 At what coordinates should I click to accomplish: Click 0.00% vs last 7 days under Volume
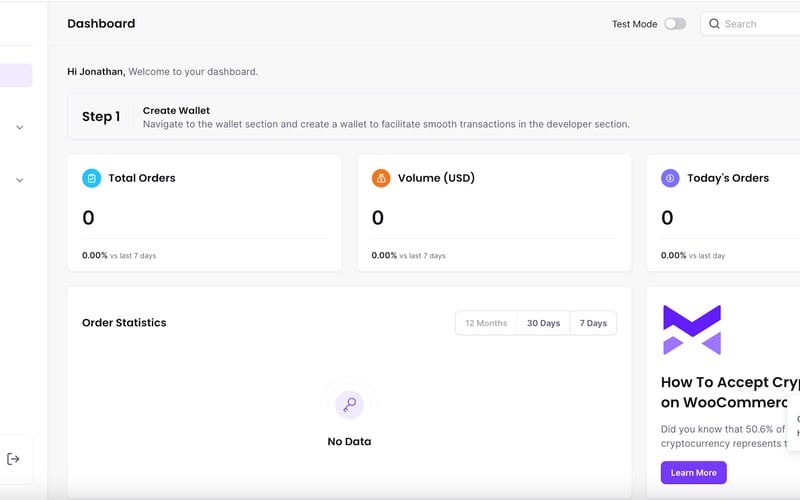tap(408, 255)
